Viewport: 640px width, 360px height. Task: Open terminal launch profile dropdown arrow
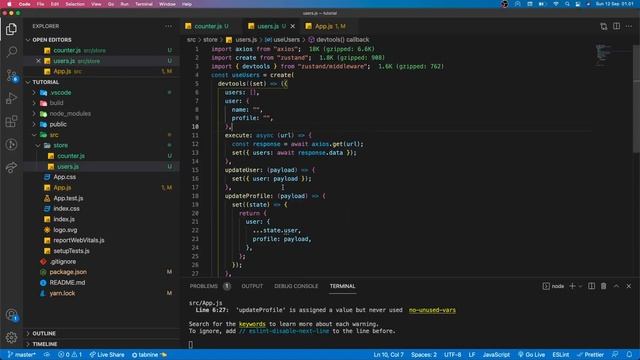click(580, 286)
